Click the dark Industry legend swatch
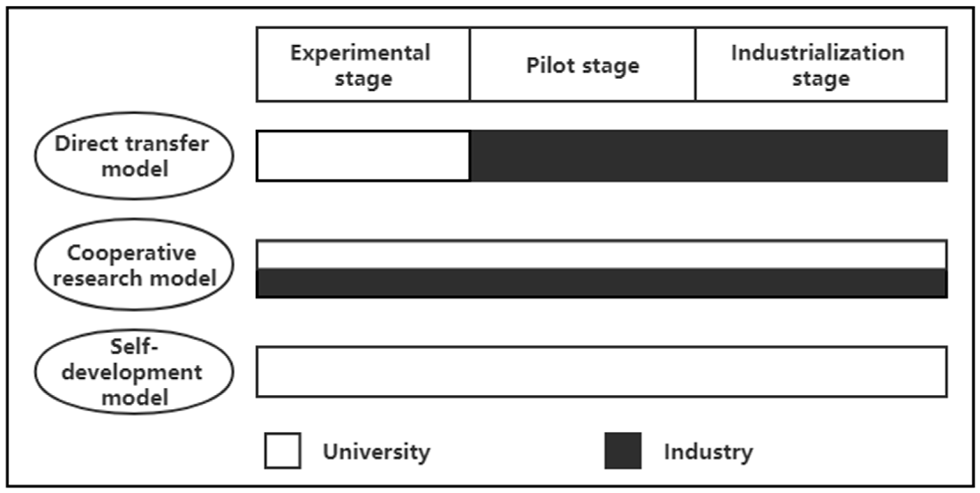The height and width of the screenshot is (493, 980). point(623,451)
